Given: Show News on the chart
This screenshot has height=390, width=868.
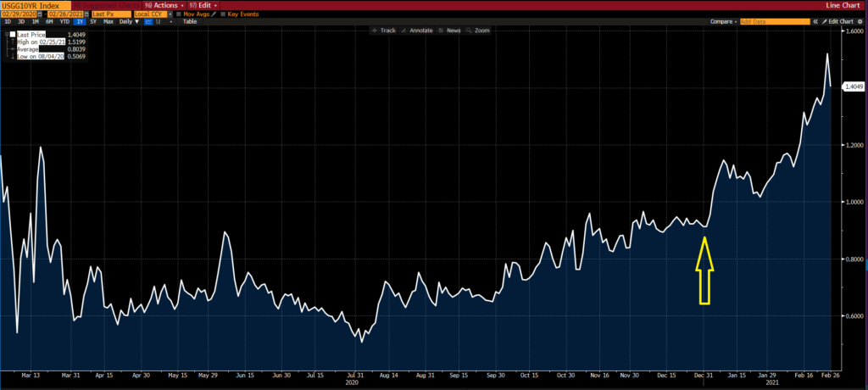Looking at the screenshot, I should [449, 30].
